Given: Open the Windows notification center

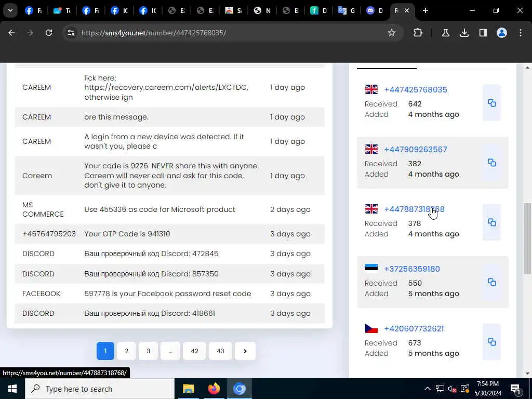Looking at the screenshot, I should (515, 389).
